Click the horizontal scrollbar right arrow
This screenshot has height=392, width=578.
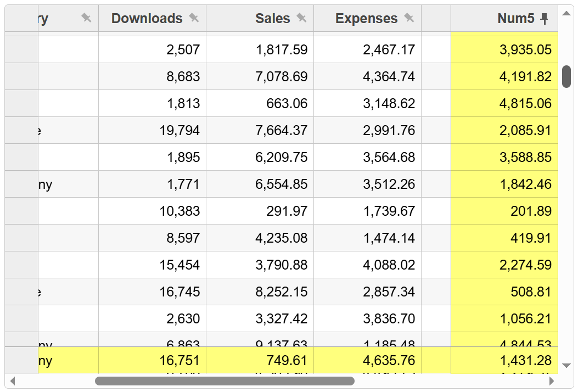pos(552,381)
